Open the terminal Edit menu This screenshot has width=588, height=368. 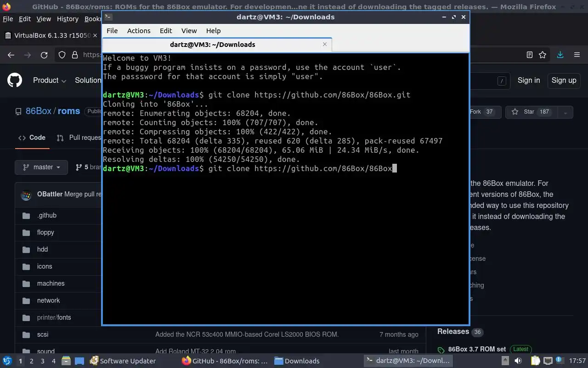coord(166,30)
